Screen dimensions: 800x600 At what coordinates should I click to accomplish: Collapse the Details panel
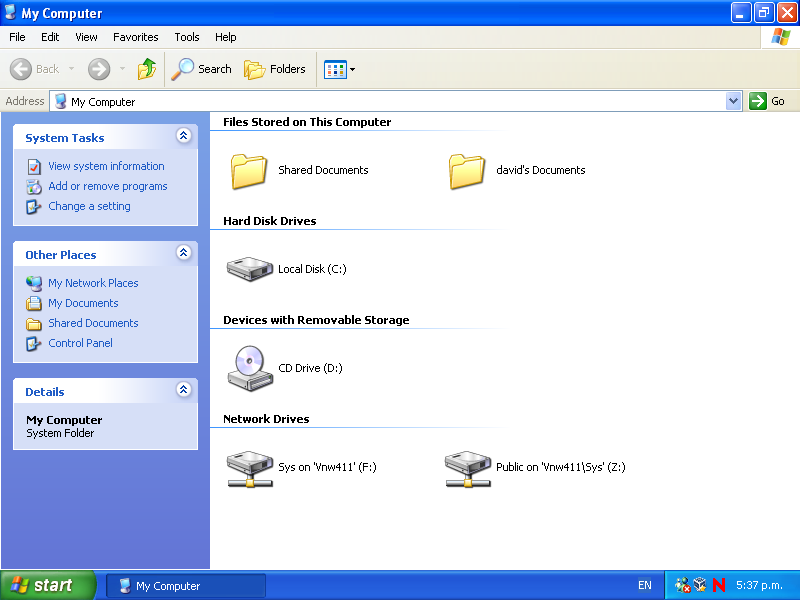[x=184, y=390]
